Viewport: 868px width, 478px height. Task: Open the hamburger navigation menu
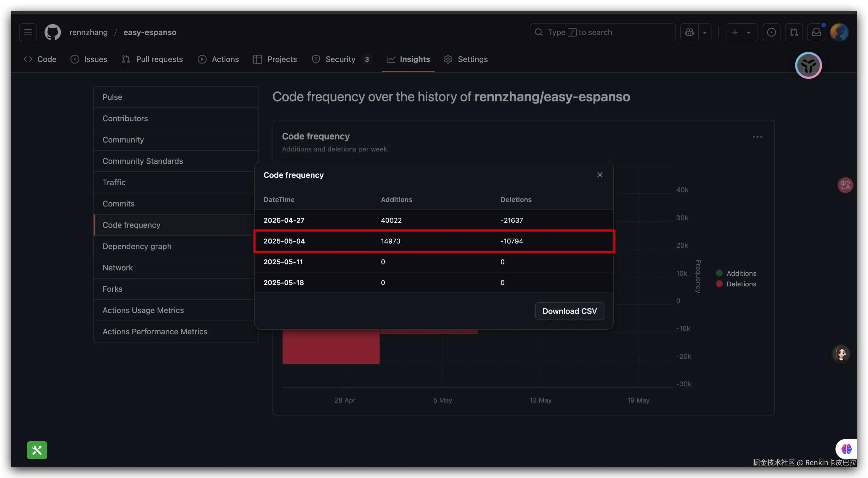28,32
